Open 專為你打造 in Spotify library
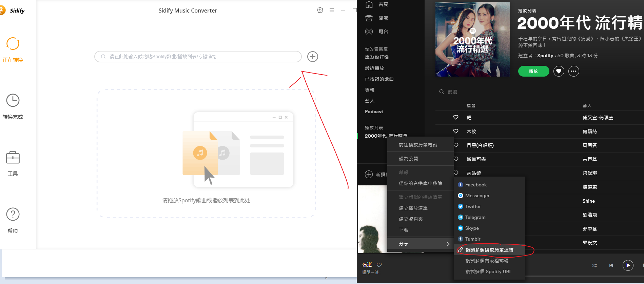The image size is (644, 284). click(x=377, y=57)
